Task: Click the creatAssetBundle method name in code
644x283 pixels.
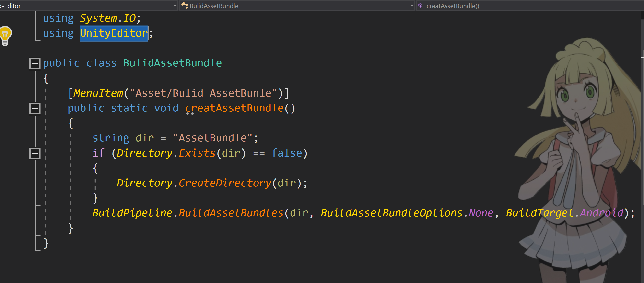Action: point(235,108)
